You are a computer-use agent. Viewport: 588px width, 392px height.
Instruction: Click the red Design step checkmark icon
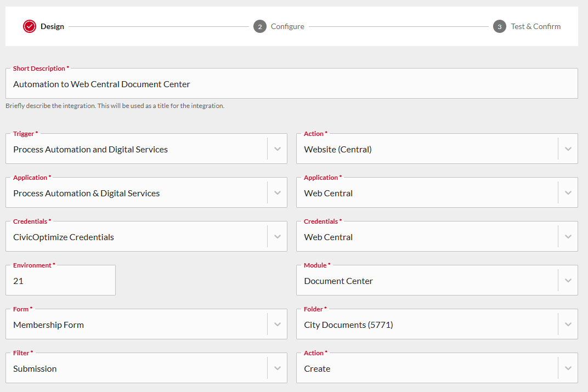click(29, 27)
